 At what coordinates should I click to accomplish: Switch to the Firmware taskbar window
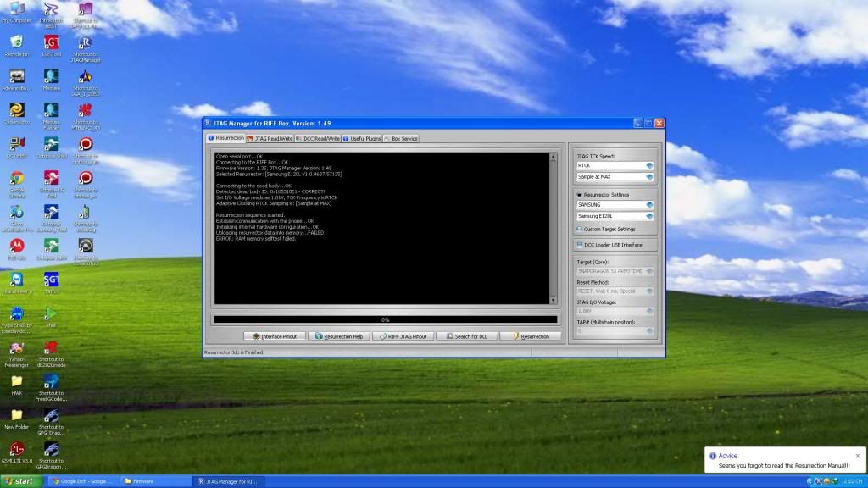click(x=155, y=481)
